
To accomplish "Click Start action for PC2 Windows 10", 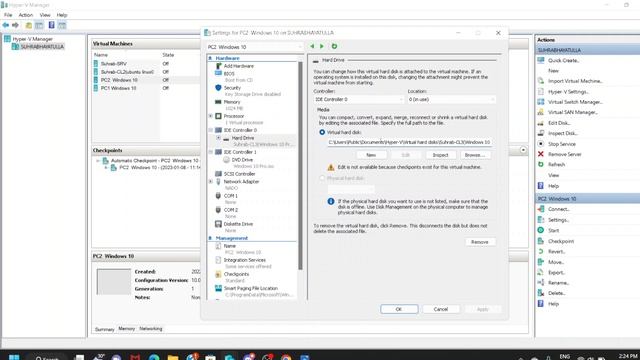I will click(553, 231).
